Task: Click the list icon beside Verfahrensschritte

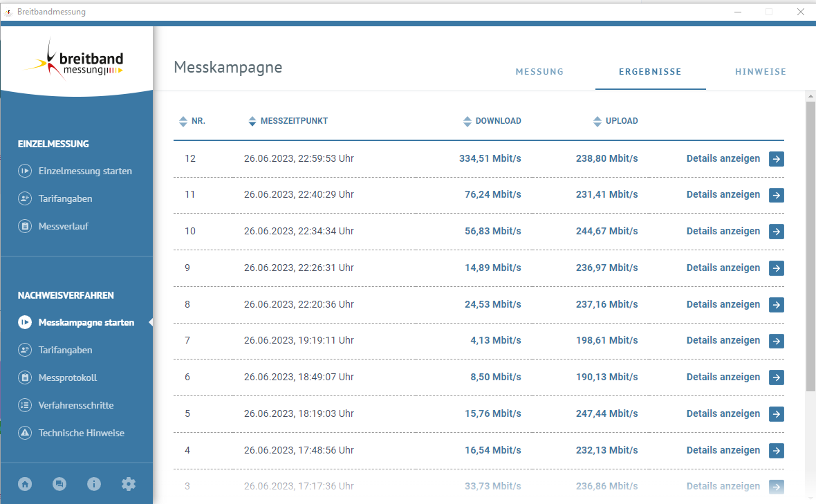Action: 25,404
